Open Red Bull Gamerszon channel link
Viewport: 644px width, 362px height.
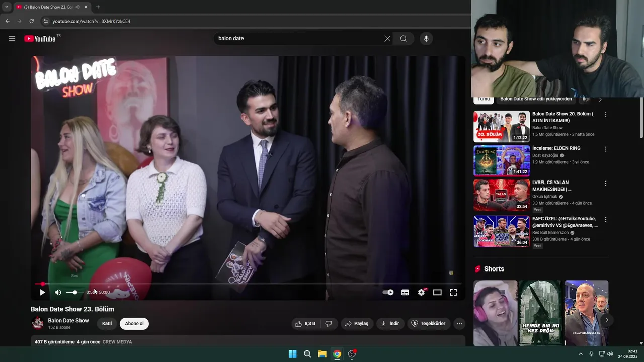point(550,233)
